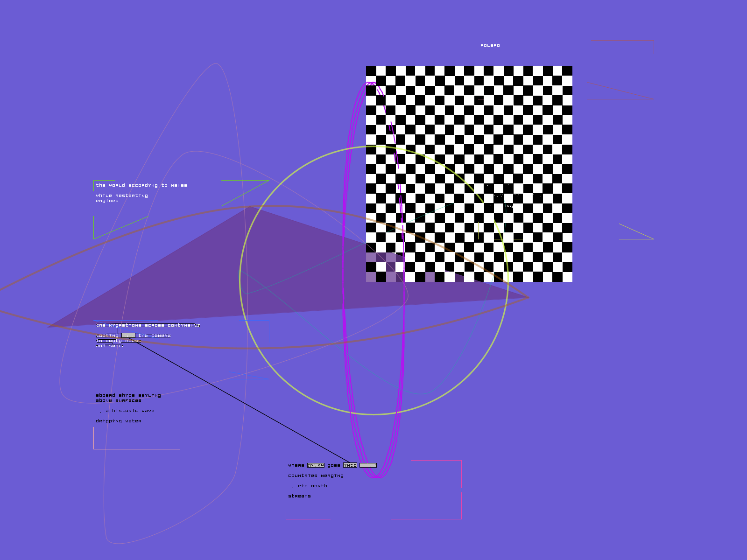This screenshot has width=747, height=560.
Task: Click 'aboard ships sailing' text
Action: tap(128, 395)
